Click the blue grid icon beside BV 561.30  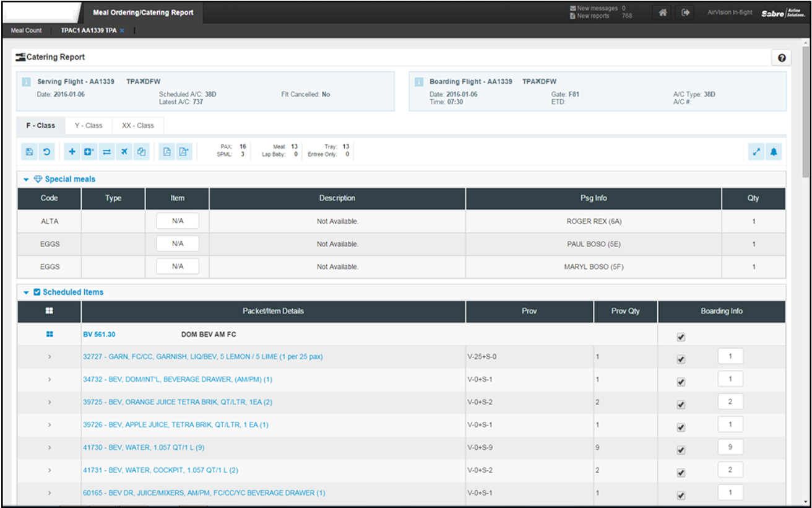[x=50, y=334]
